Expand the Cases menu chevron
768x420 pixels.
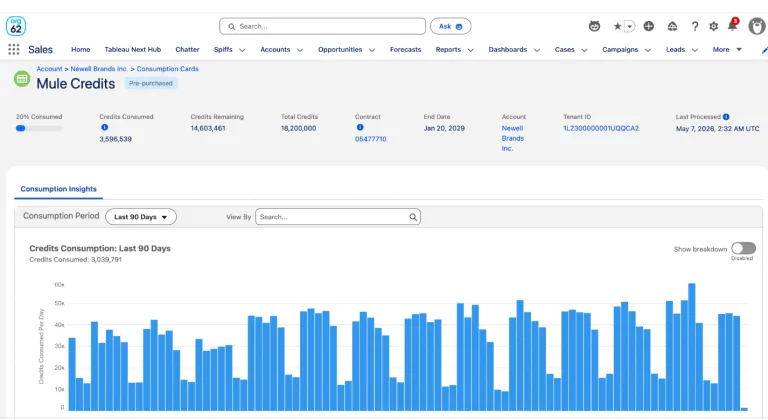[584, 50]
